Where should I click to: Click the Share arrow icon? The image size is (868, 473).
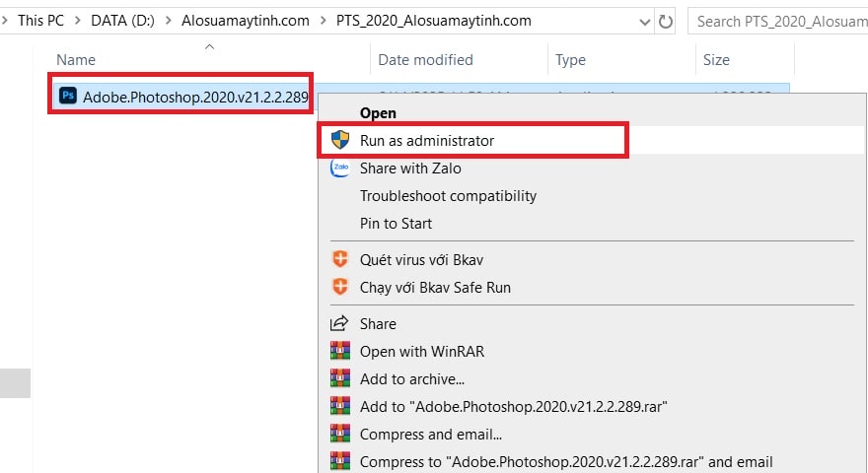coord(339,323)
